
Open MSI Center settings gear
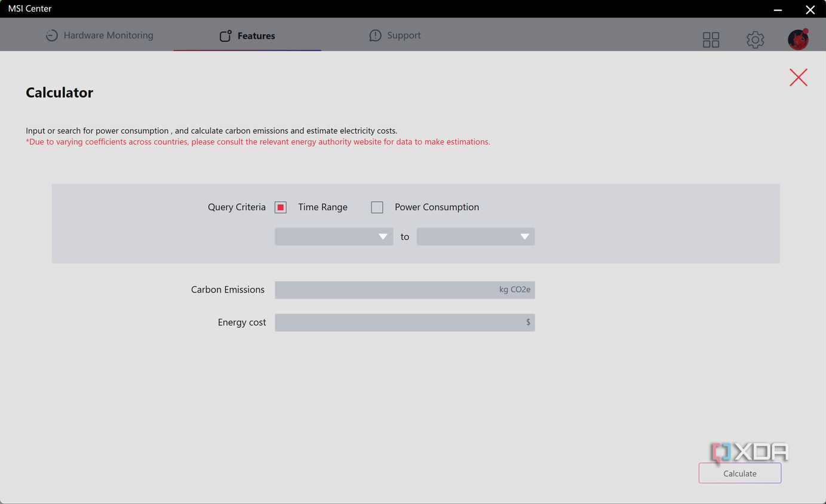coord(755,40)
